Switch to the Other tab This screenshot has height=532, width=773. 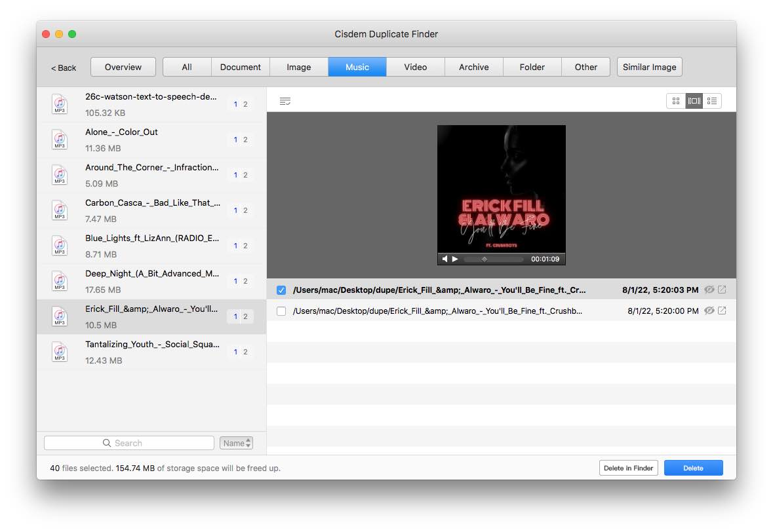pos(585,67)
